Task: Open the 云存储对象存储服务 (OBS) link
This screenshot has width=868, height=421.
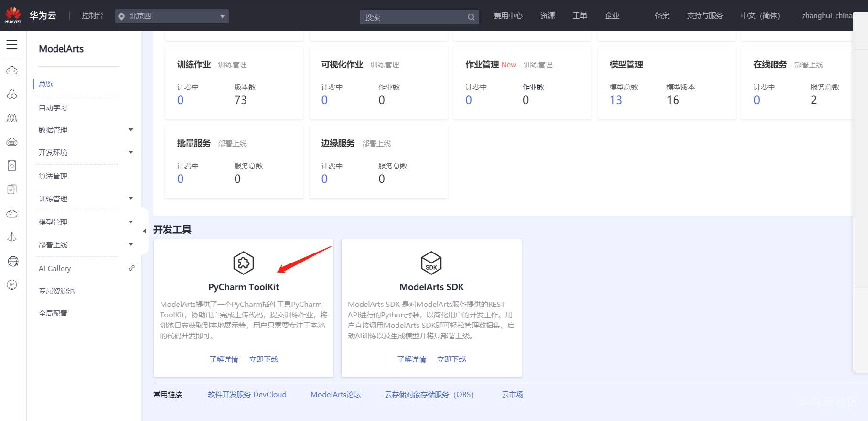Action: tap(429, 394)
